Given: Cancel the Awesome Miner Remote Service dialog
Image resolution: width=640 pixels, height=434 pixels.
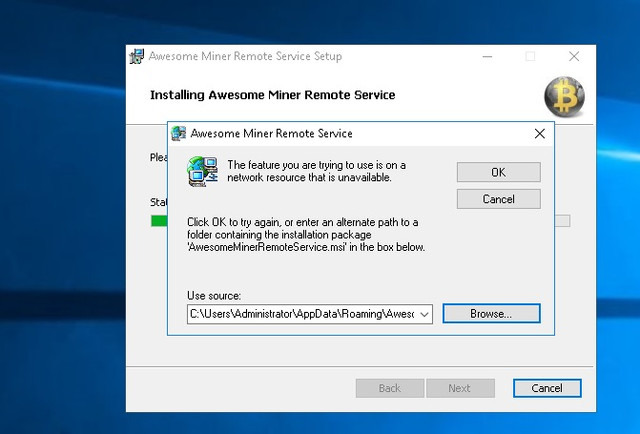Looking at the screenshot, I should pos(498,199).
